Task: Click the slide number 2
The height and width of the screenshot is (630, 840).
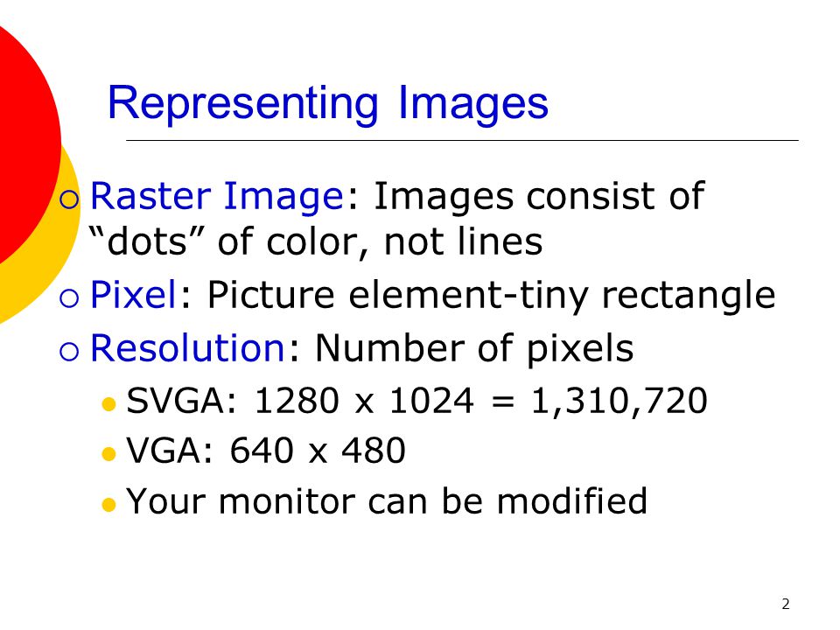Action: (786, 605)
